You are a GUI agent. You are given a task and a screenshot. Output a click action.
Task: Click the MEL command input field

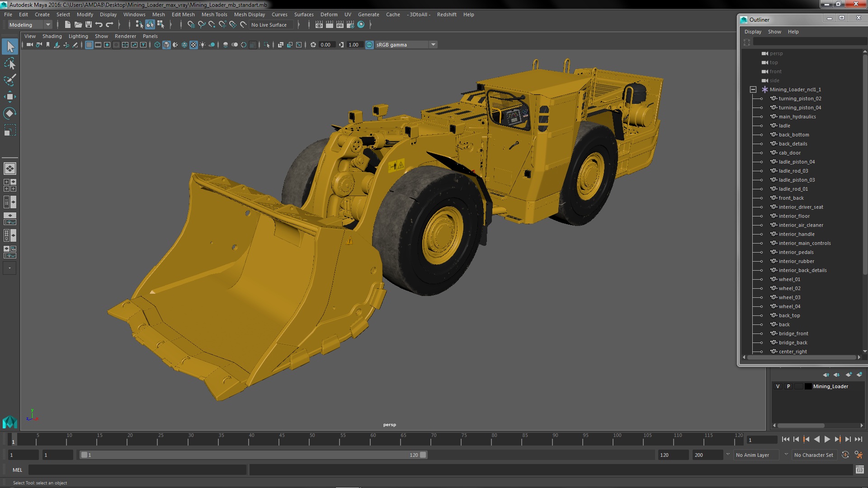click(137, 470)
